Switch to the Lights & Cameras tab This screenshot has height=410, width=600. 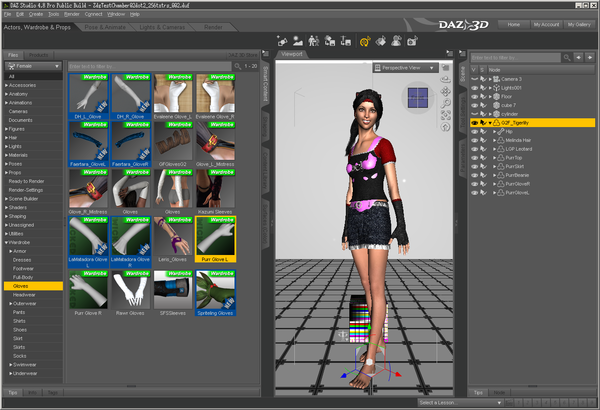point(162,27)
